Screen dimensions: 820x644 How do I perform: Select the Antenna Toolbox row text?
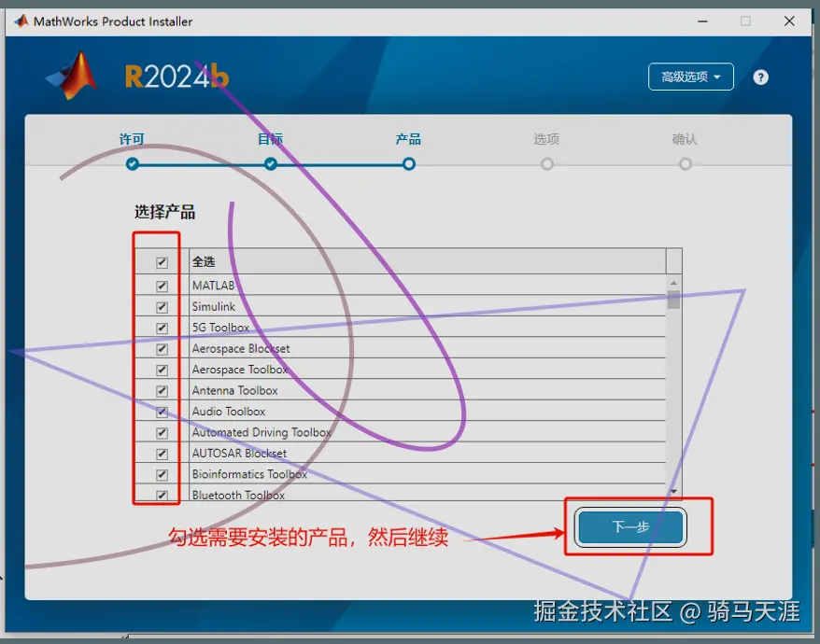tap(234, 390)
